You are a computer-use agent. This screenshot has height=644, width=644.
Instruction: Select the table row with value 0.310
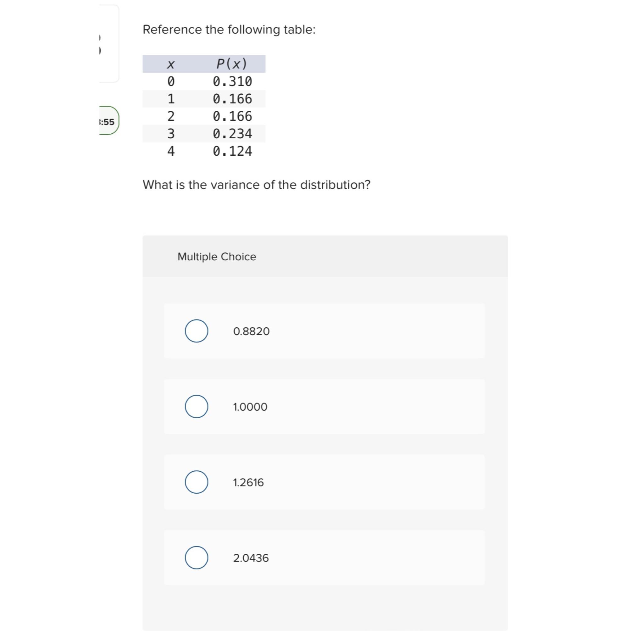pos(203,81)
